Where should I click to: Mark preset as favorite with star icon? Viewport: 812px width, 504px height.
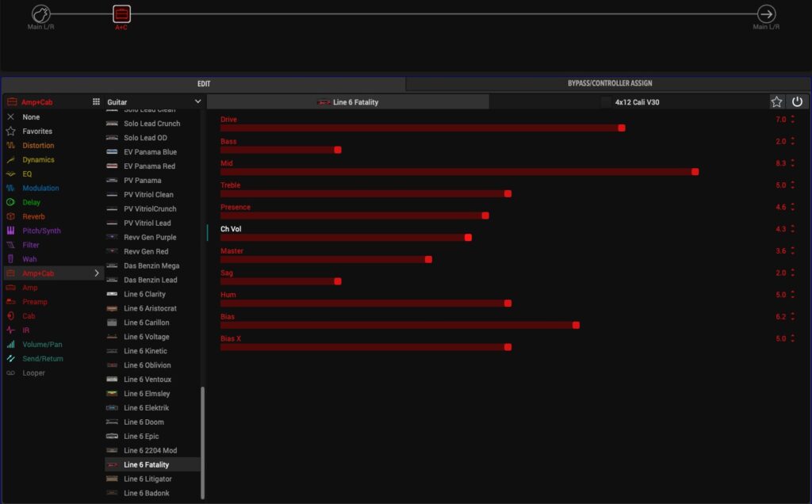point(777,101)
